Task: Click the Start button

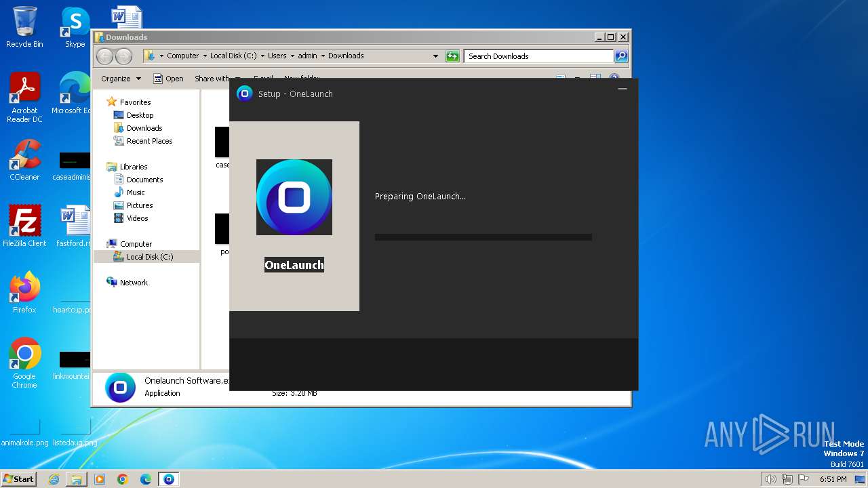Action: 18,479
